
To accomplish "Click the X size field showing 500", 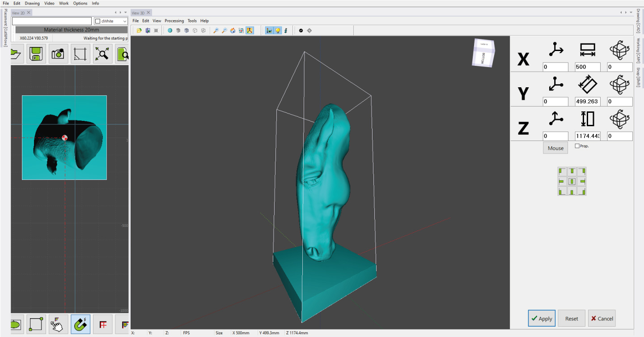I will 588,67.
